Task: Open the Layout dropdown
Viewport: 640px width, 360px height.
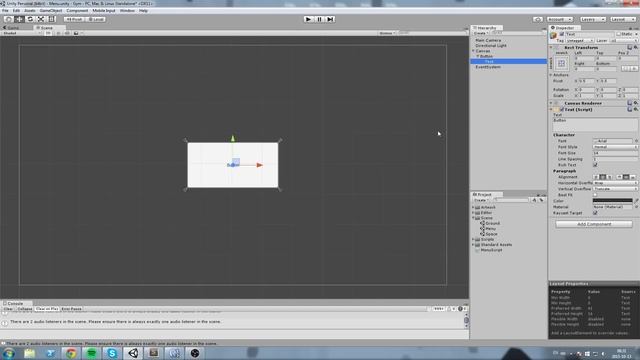Action: coord(622,19)
